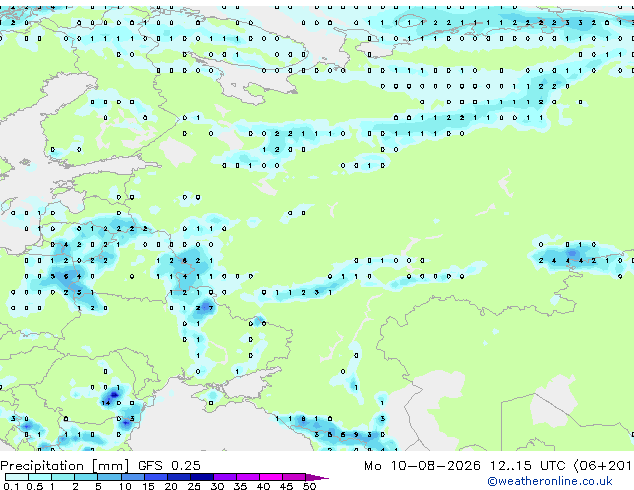Click the violet 30–35 mm legend swatch

pyautogui.click(x=224, y=477)
